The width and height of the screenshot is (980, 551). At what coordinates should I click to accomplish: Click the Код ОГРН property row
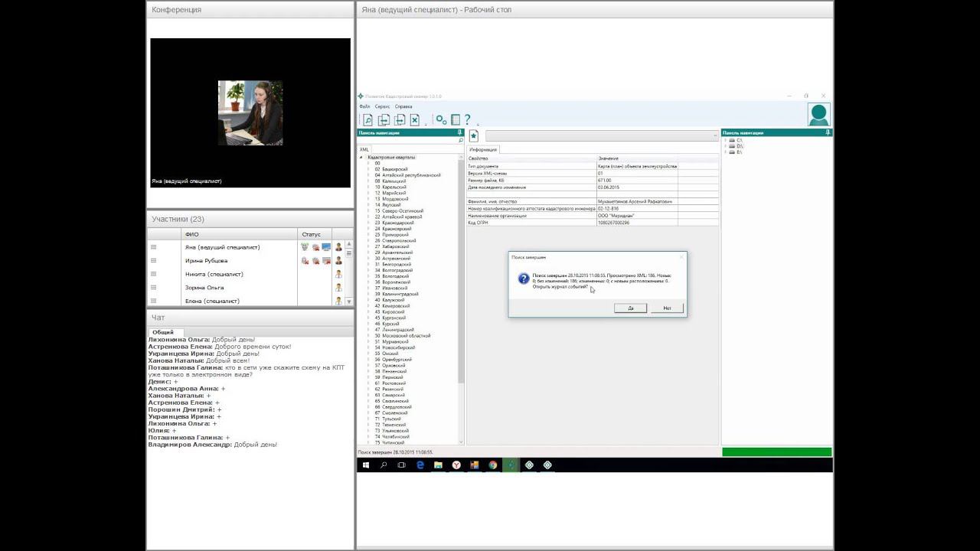(593, 223)
